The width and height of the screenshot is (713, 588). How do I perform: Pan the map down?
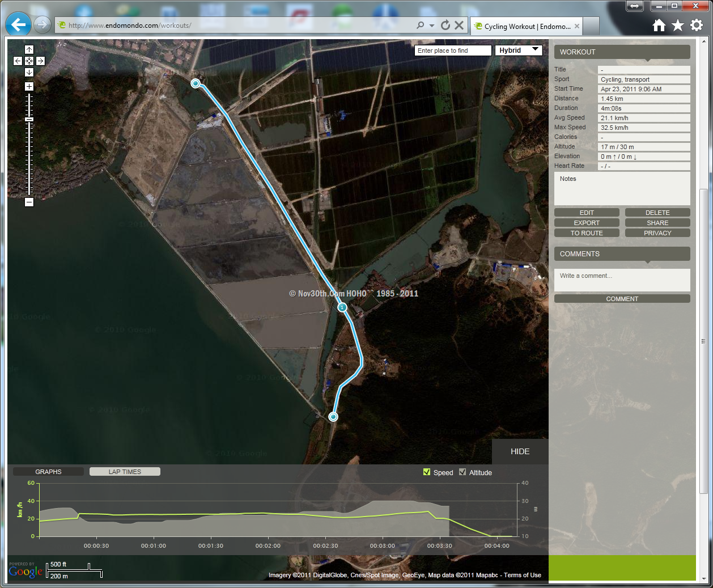point(29,72)
